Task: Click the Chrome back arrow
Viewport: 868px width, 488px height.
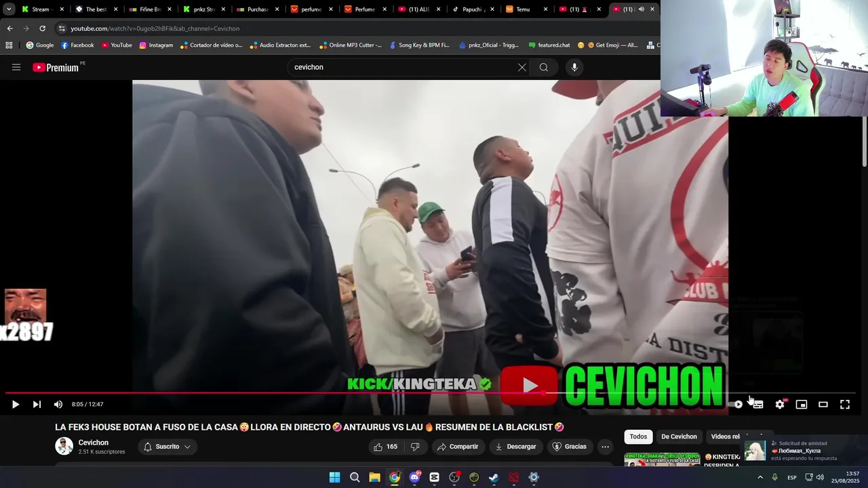Action: [9, 28]
